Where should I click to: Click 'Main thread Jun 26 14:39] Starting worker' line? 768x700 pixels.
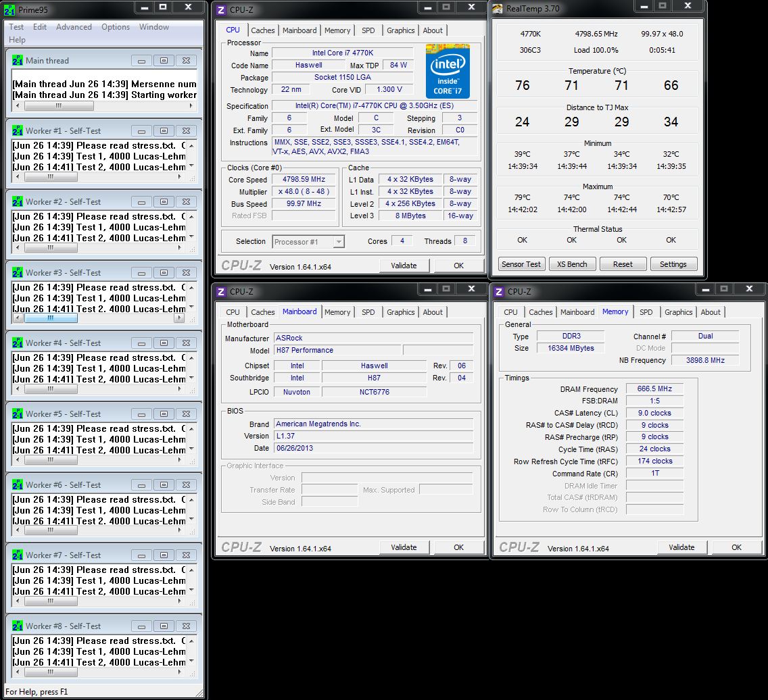(104, 95)
